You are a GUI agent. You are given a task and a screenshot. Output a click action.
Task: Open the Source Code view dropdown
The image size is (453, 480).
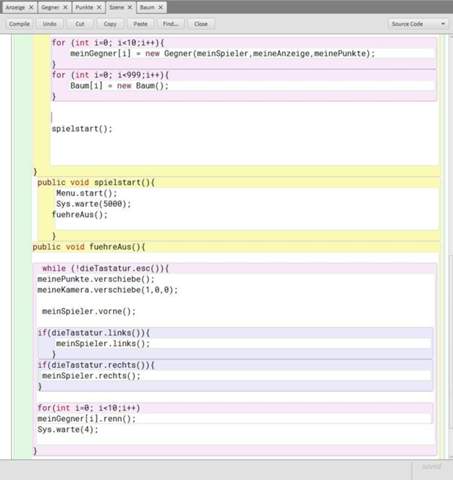(x=418, y=24)
